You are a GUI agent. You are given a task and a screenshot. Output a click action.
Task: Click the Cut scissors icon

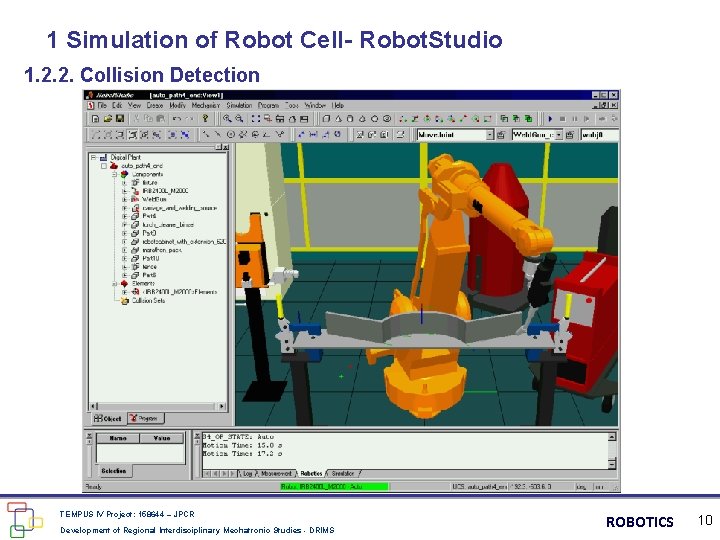pos(136,118)
